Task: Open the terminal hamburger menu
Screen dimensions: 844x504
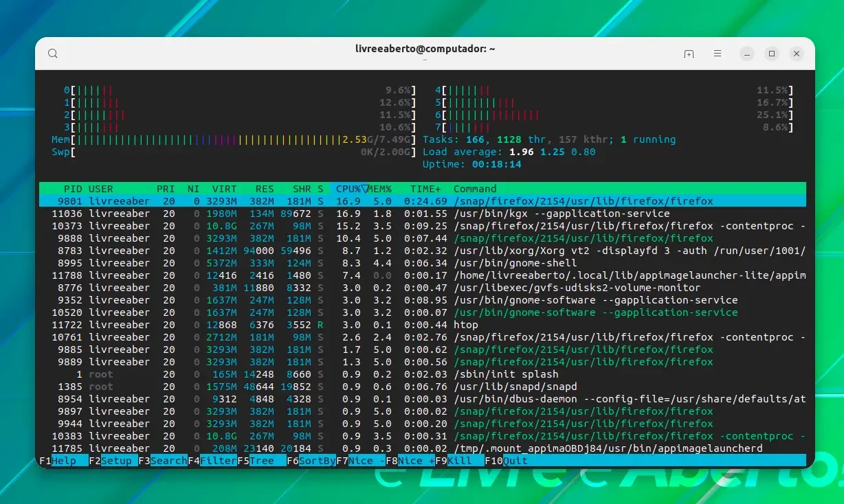Action: pyautogui.click(x=718, y=54)
